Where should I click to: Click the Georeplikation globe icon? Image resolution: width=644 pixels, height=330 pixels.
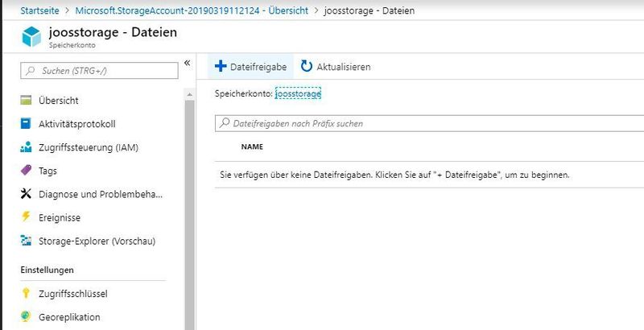[x=26, y=317]
